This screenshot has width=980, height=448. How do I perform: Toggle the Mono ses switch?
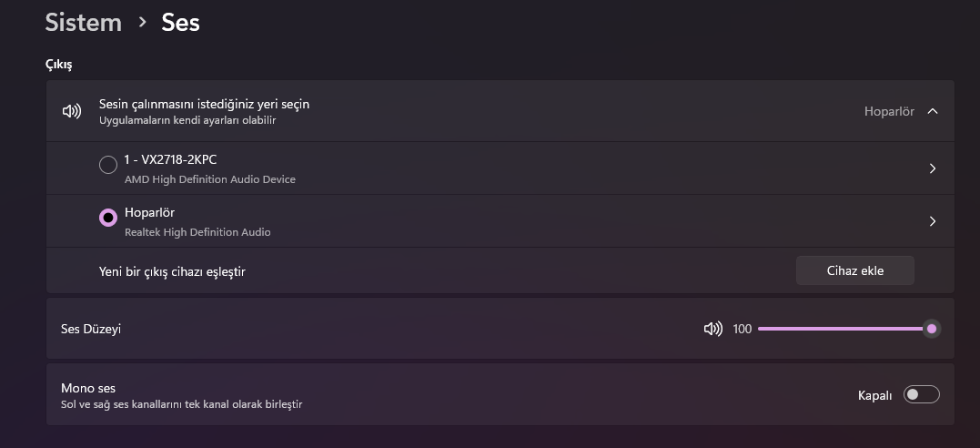click(x=921, y=394)
